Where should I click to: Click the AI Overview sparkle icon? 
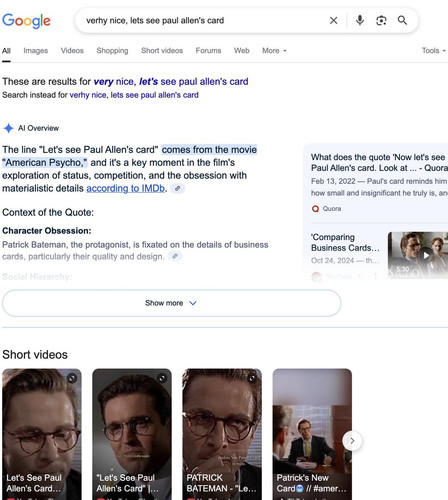[8, 128]
